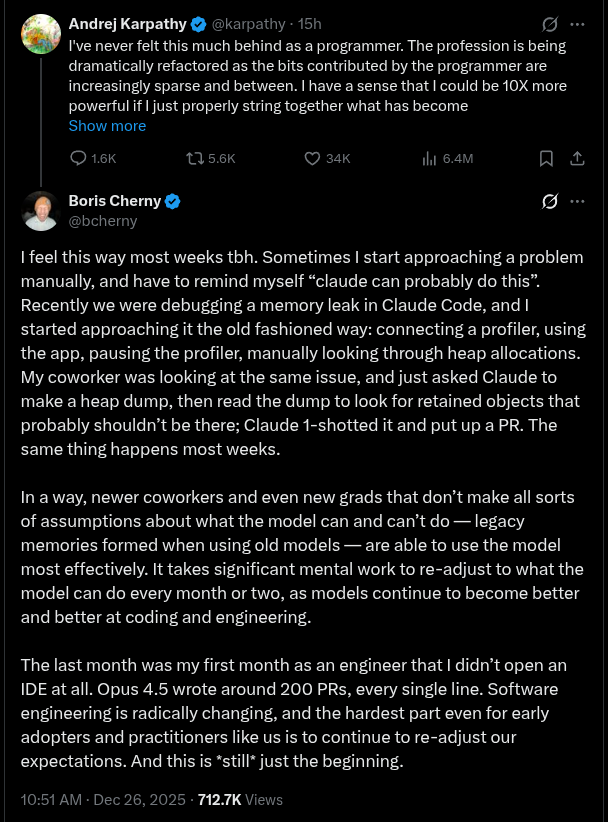Open Boris Cherny's profile name link
This screenshot has width=608, height=822.
pyautogui.click(x=115, y=201)
